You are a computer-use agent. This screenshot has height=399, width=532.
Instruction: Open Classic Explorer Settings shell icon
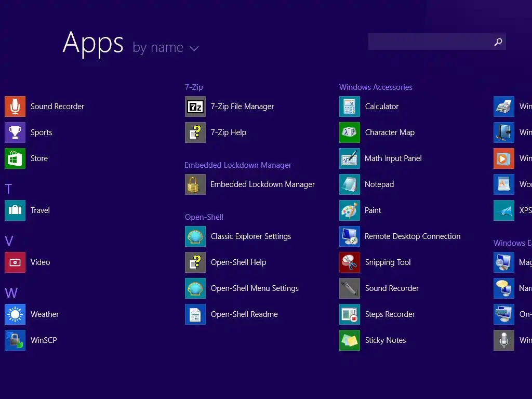pyautogui.click(x=195, y=236)
